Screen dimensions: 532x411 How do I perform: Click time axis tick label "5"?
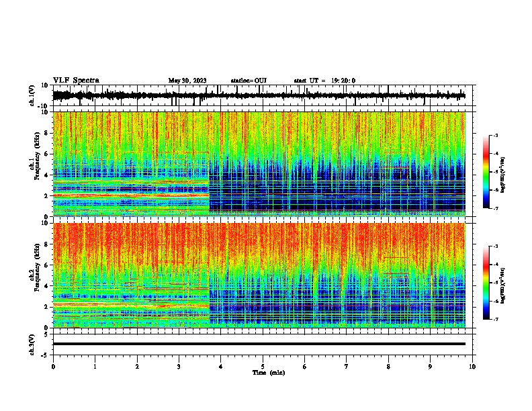click(263, 367)
